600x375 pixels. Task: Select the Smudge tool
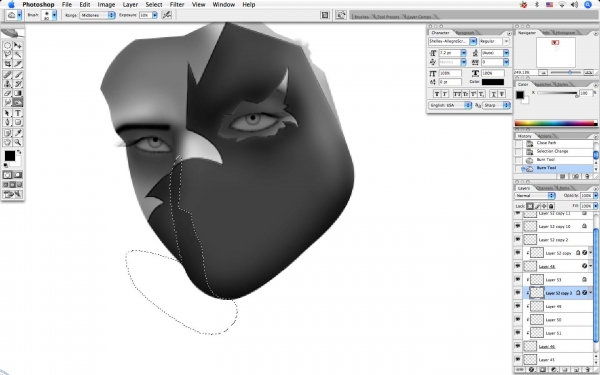click(7, 102)
